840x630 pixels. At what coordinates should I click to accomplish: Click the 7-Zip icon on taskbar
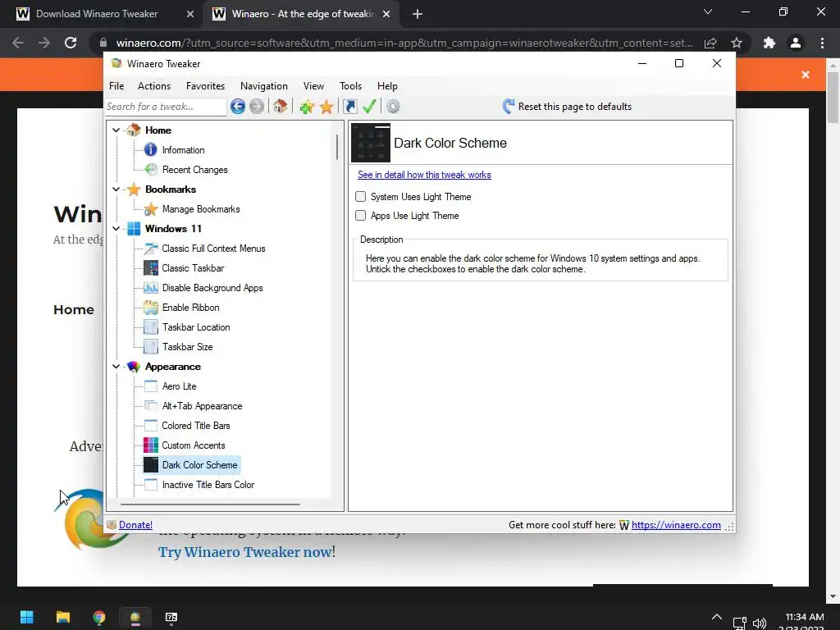[x=171, y=617]
